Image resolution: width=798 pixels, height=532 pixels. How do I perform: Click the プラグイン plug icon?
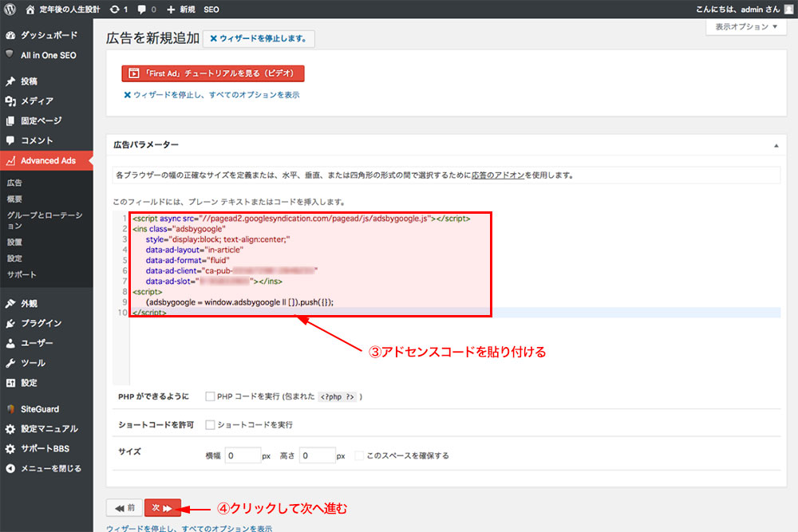(x=10, y=324)
